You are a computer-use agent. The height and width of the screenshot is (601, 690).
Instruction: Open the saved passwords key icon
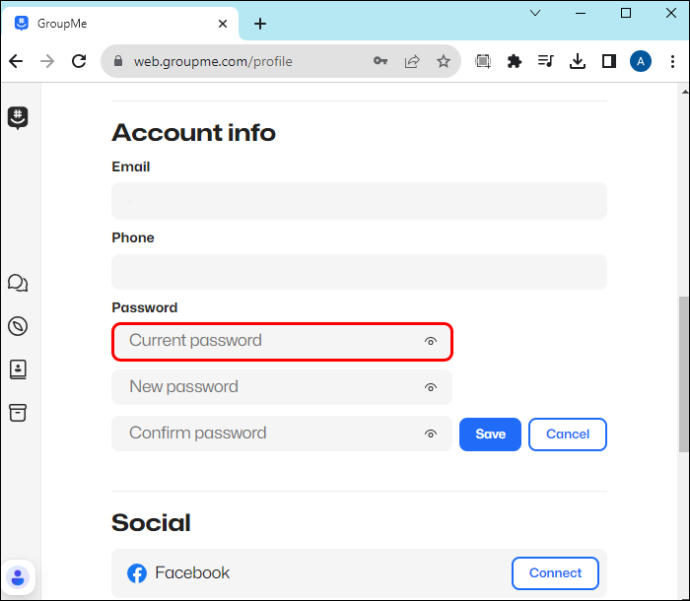(x=380, y=61)
